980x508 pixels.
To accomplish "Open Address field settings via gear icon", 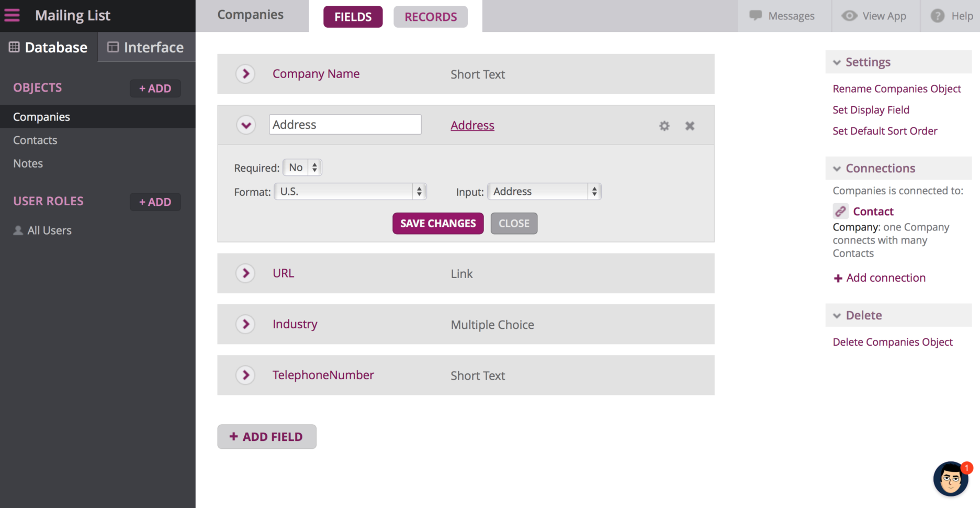I will (664, 126).
